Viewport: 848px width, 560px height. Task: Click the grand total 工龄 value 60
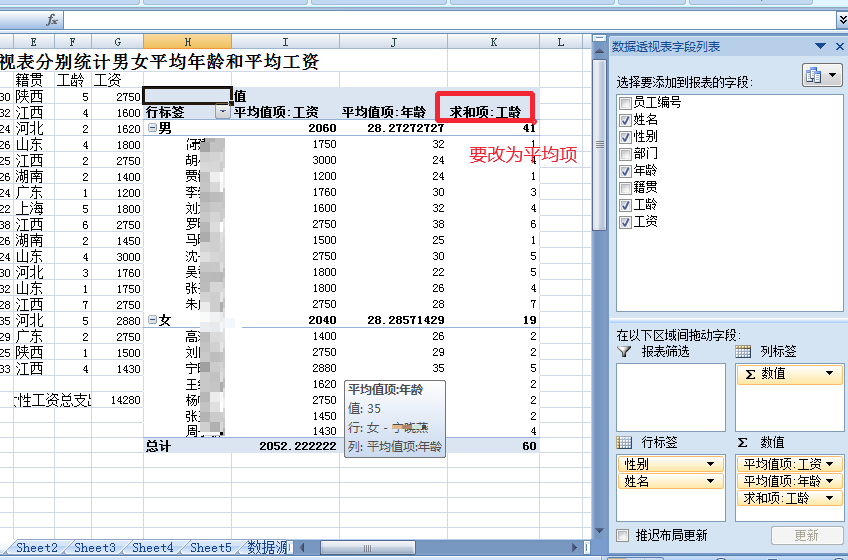(529, 446)
